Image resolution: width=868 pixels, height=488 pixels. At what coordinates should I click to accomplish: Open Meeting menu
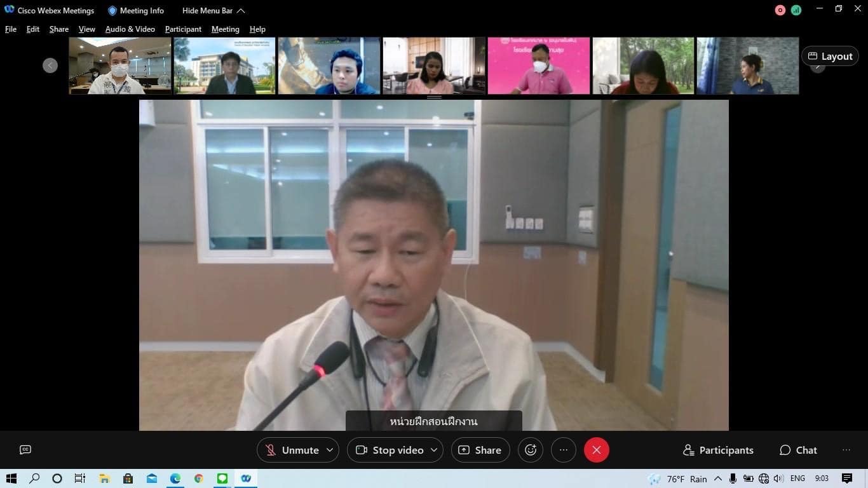coord(226,29)
